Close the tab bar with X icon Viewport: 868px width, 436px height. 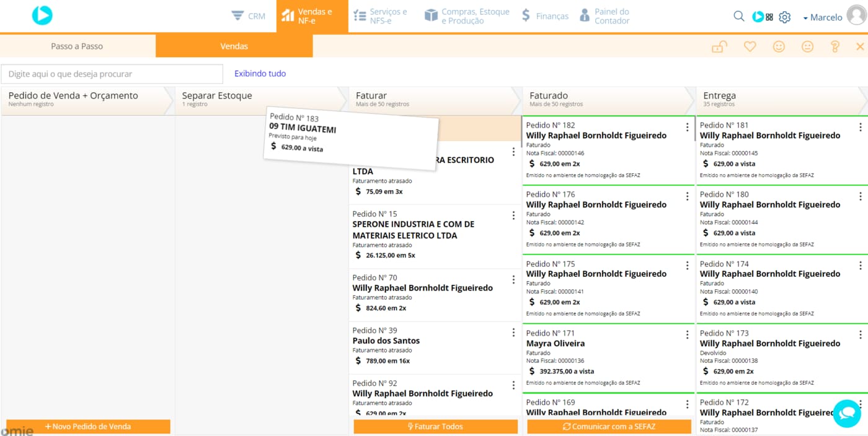pos(860,46)
